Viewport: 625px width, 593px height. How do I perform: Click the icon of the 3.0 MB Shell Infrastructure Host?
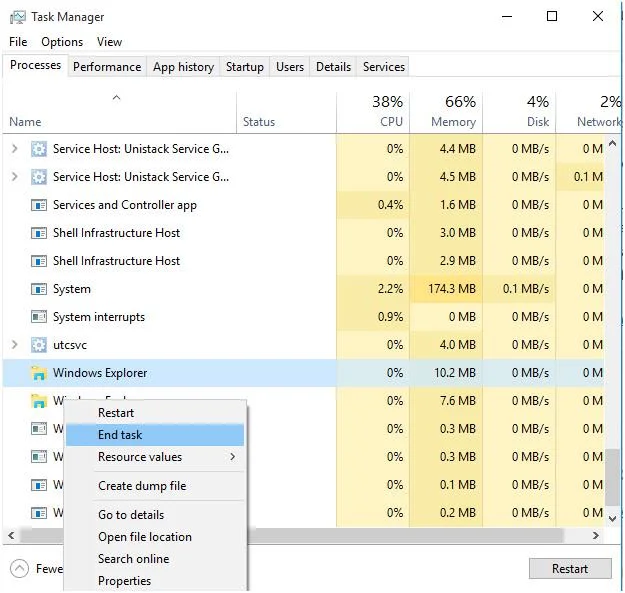click(x=39, y=233)
